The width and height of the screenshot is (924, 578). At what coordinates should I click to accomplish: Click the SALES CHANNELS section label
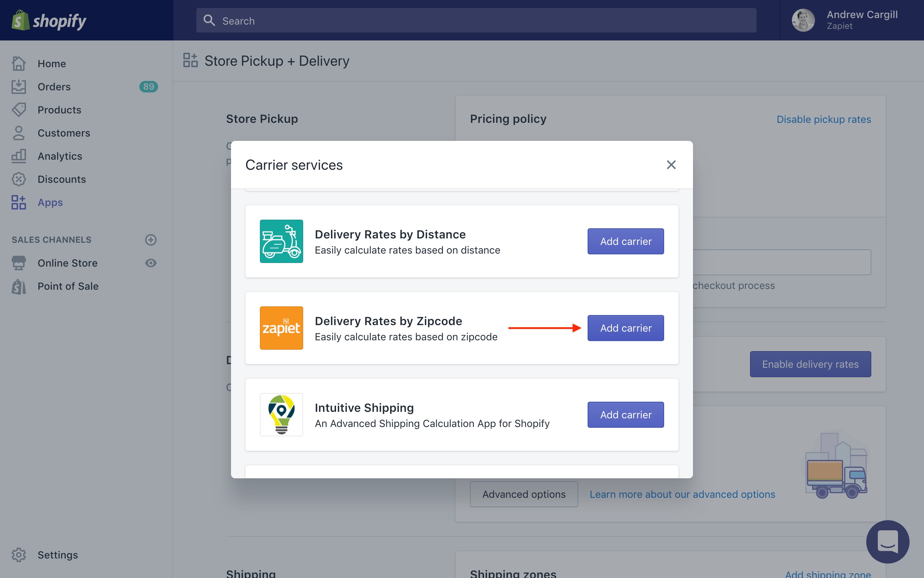(x=52, y=240)
